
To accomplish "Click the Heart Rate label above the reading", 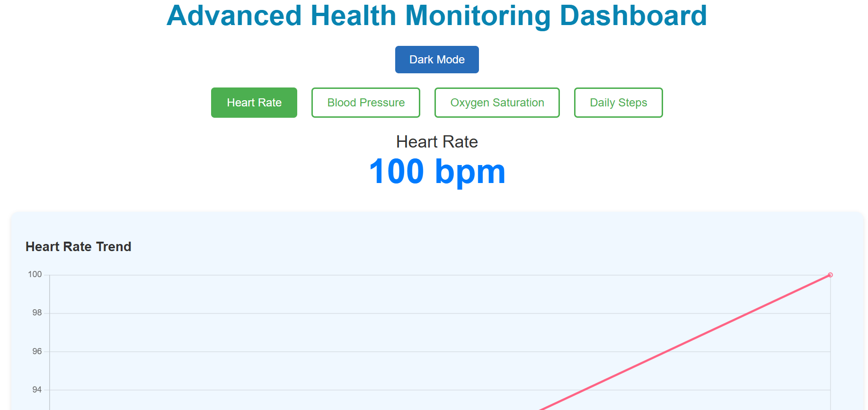I will (x=437, y=142).
